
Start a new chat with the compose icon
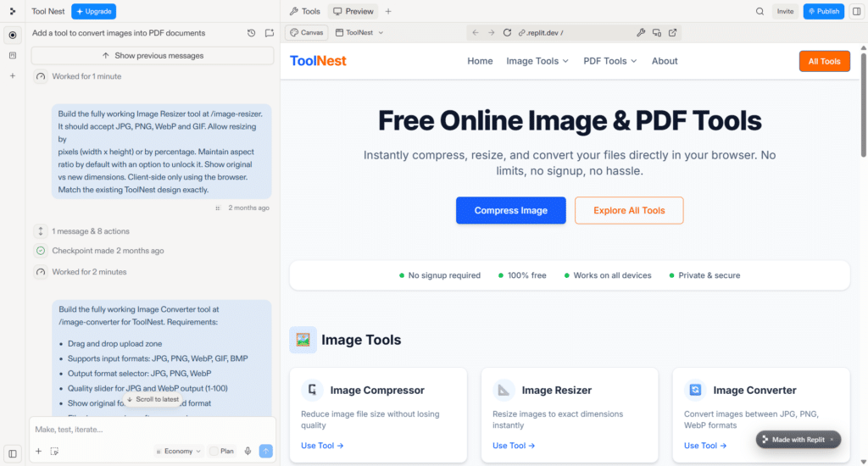click(x=270, y=33)
